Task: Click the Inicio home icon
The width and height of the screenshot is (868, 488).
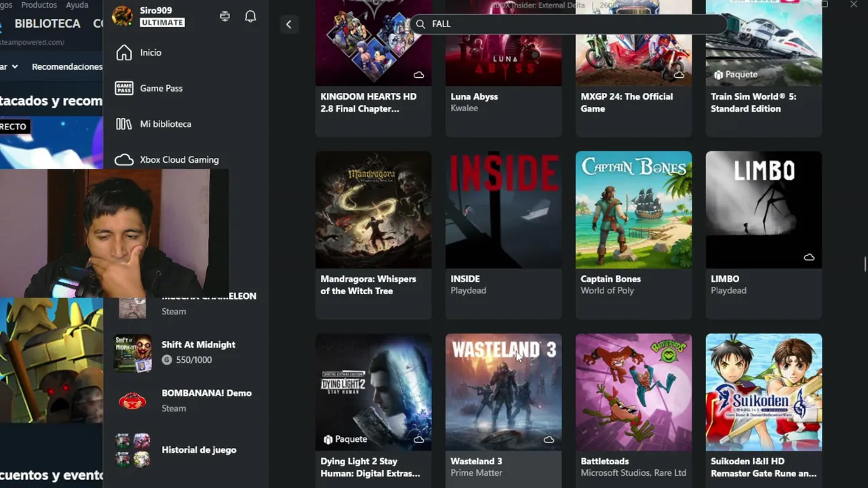Action: click(124, 52)
